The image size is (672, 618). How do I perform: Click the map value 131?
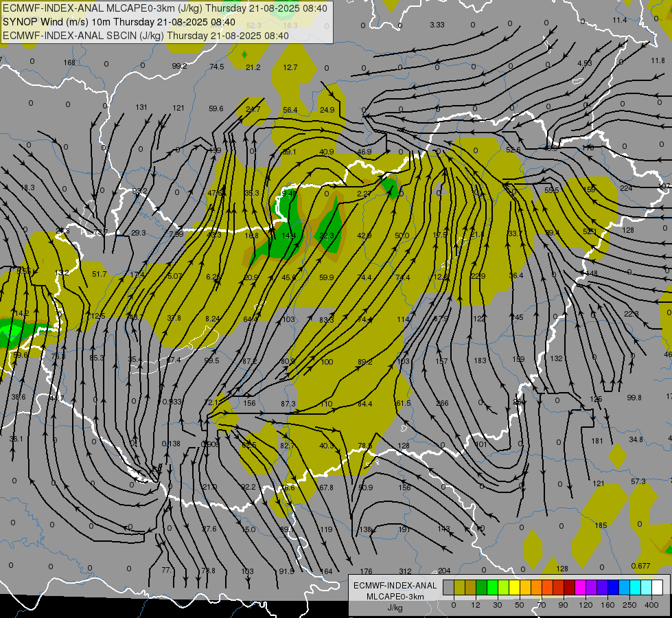[141, 107]
